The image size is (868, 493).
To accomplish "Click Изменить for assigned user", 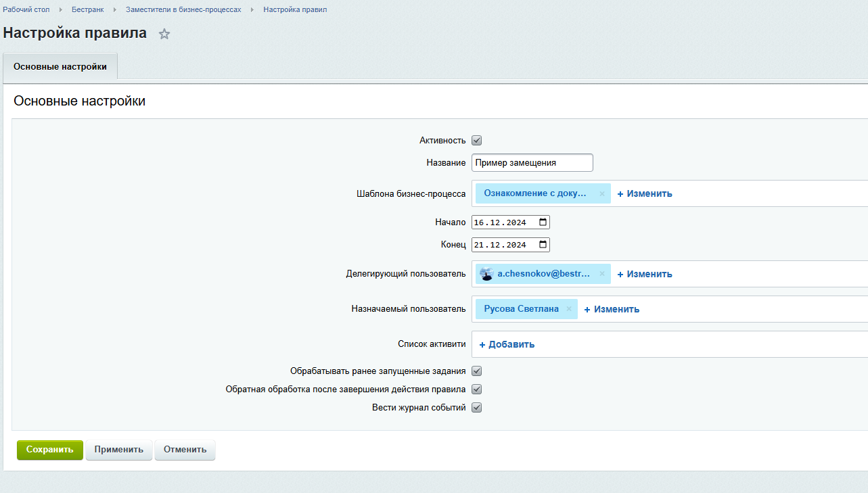I will 612,309.
